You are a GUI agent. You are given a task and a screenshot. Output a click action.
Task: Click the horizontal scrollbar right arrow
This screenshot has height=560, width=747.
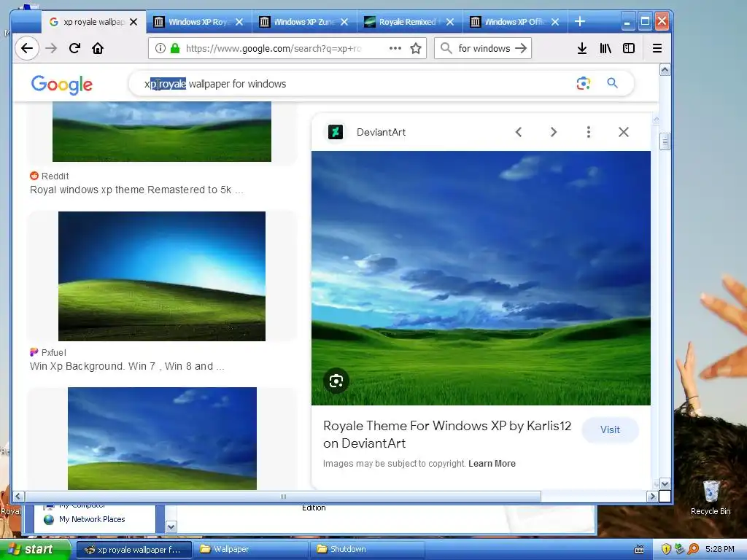(652, 496)
